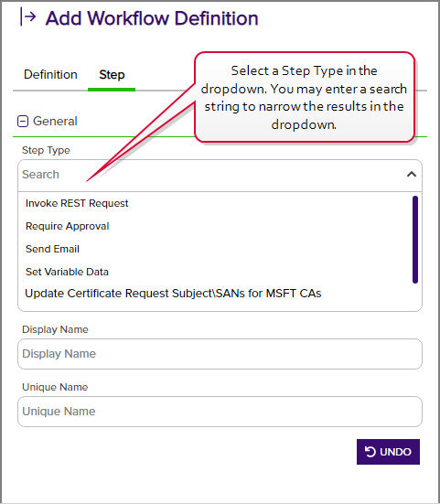The image size is (440, 504).
Task: Click into the Display Name field
Action: pyautogui.click(x=220, y=354)
